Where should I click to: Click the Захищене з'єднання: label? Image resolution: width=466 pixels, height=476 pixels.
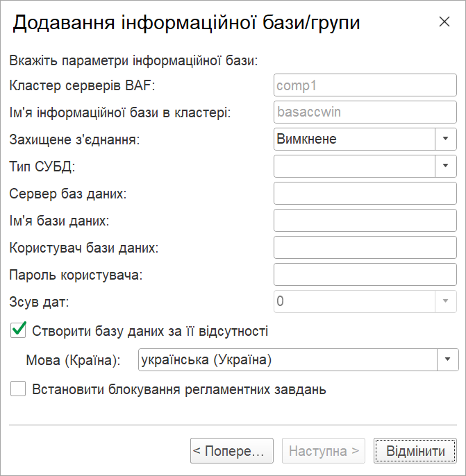74,139
